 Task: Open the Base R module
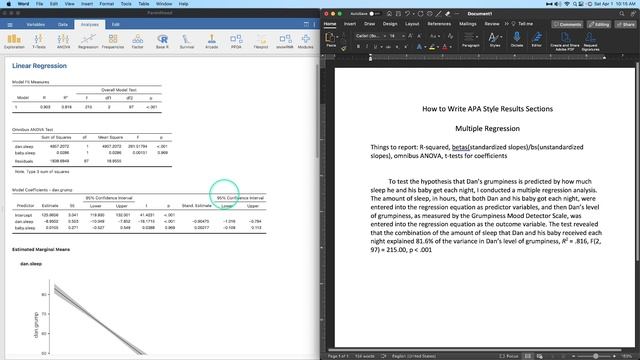162,41
